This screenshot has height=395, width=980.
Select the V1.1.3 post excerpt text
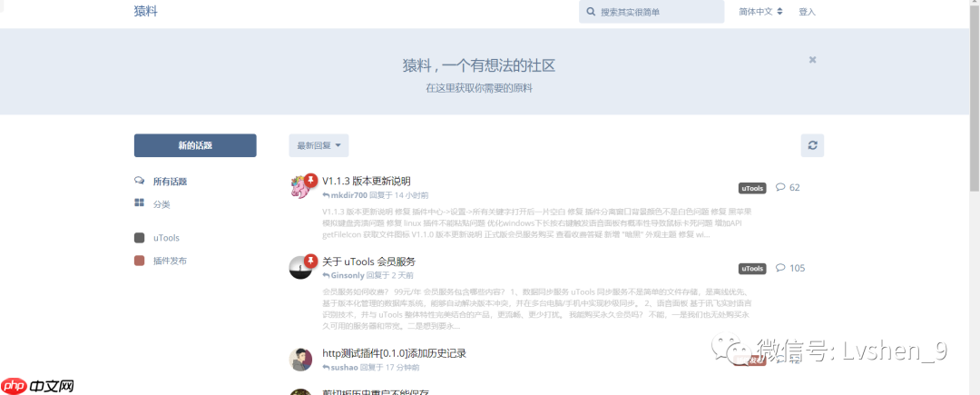[537, 223]
